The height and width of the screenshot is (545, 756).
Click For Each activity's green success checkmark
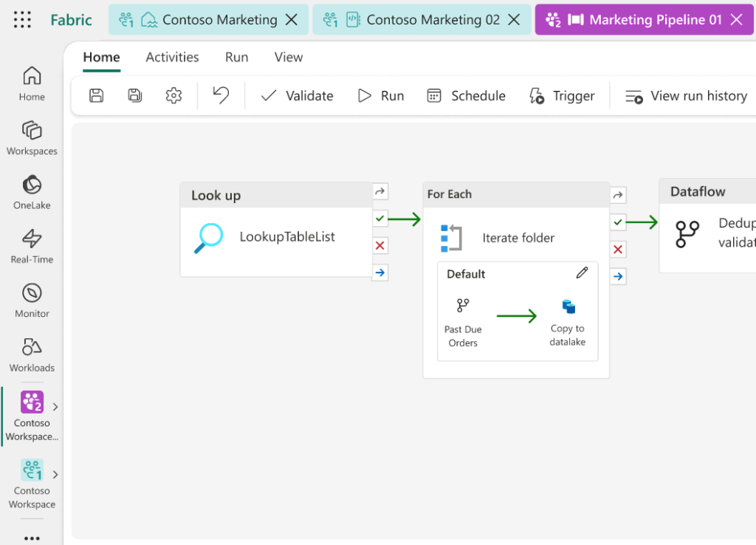618,222
